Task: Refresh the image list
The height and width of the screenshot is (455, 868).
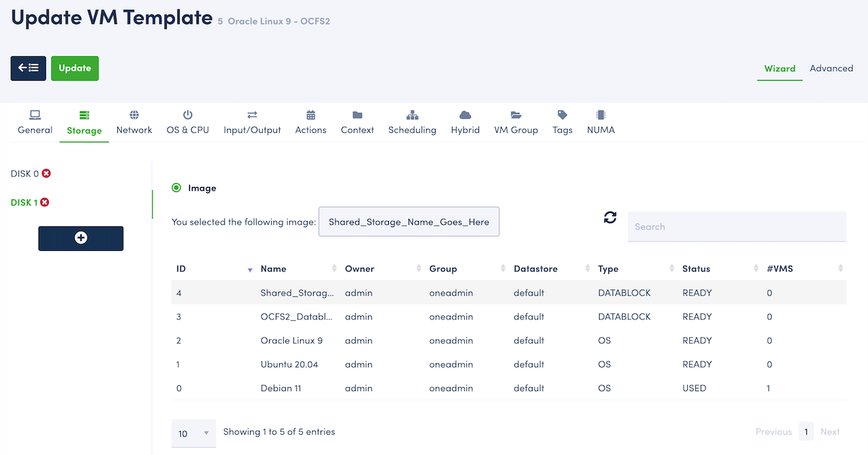Action: click(610, 218)
